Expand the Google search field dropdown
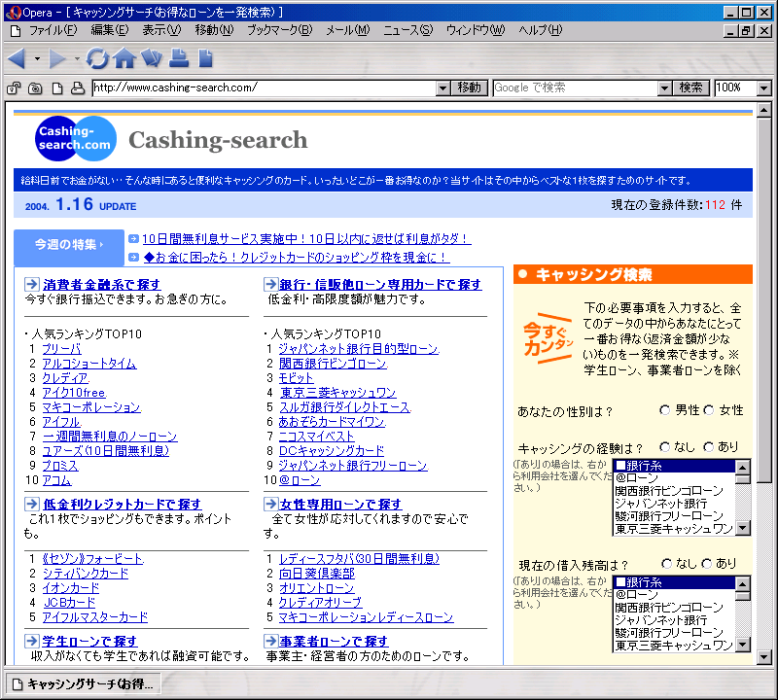Image resolution: width=778 pixels, height=700 pixels. coord(664,88)
